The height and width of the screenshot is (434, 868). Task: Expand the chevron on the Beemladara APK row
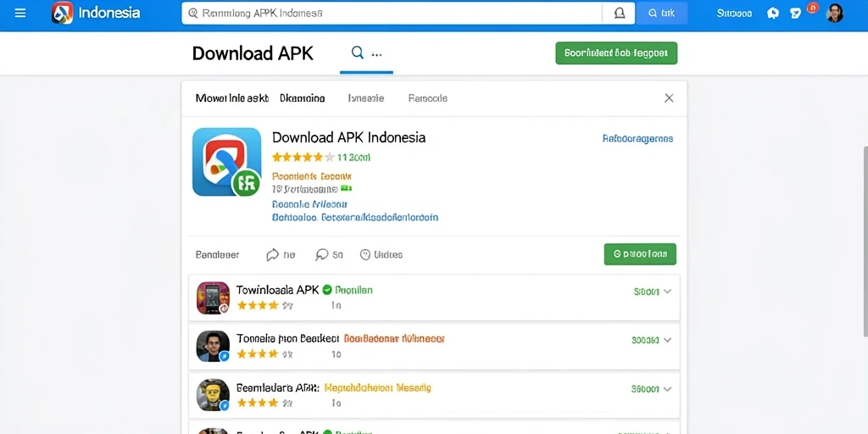point(667,388)
